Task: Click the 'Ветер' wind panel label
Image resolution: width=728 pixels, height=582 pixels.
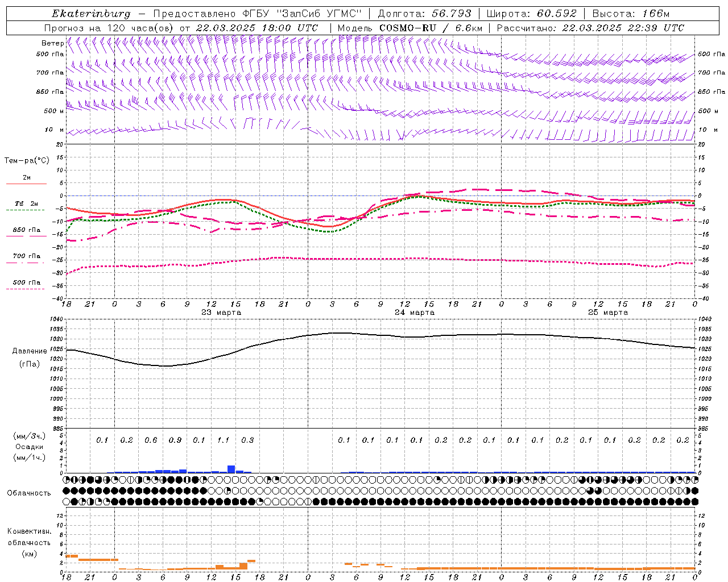Action: coord(52,43)
